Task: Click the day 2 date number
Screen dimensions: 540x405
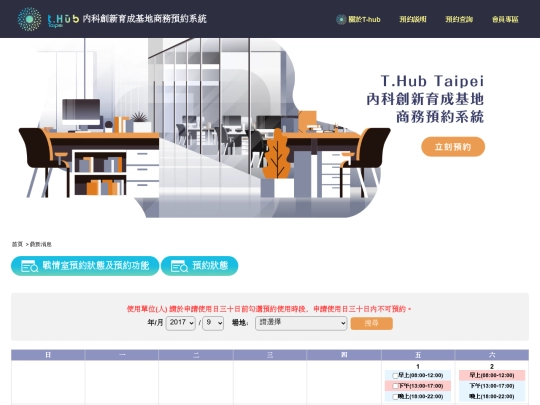Action: [492, 366]
